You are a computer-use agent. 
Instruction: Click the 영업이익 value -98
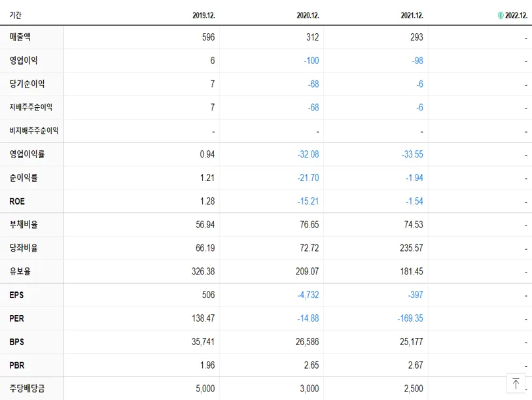pyautogui.click(x=417, y=61)
